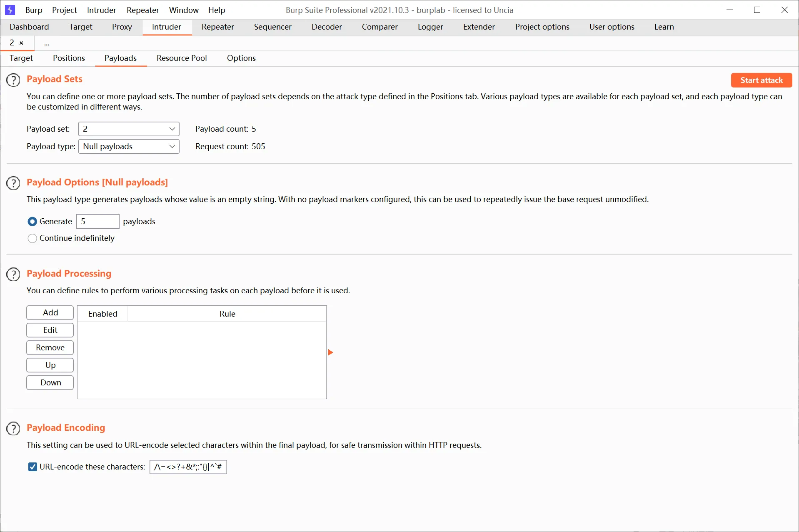The width and height of the screenshot is (799, 532).
Task: Close the Burp Suite window
Action: [784, 10]
